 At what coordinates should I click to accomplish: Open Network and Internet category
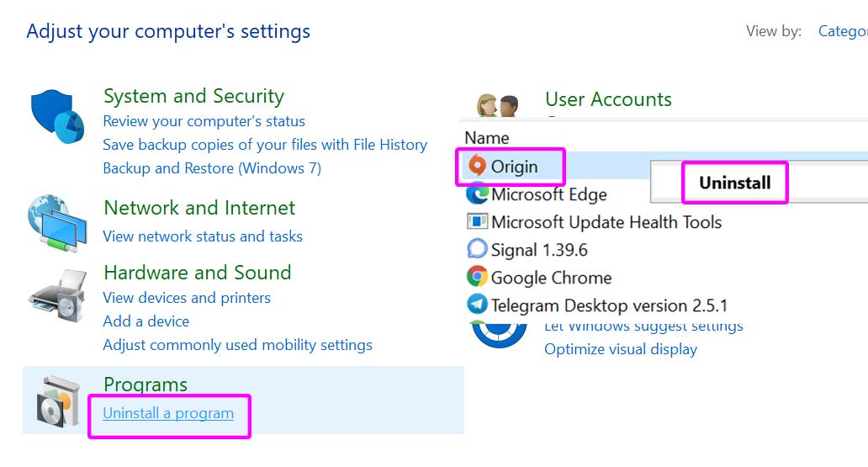(x=199, y=208)
